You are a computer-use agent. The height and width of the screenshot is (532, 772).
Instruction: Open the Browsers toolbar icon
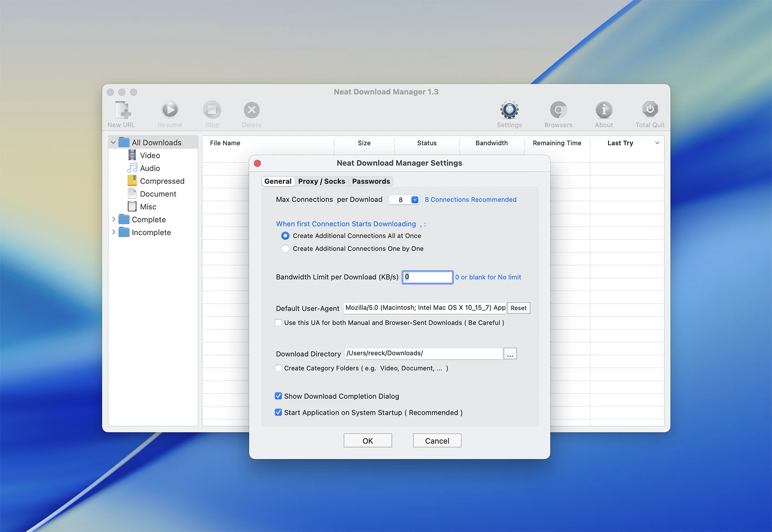point(558,110)
